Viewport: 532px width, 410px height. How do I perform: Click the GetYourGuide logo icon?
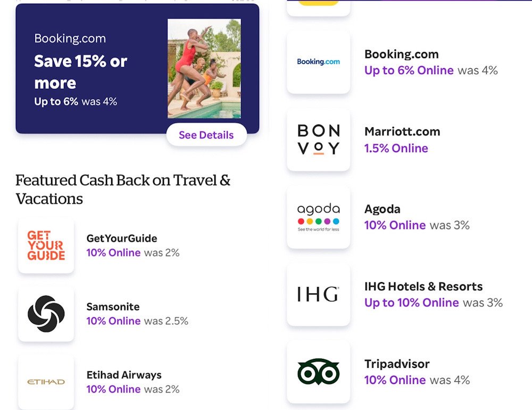pyautogui.click(x=46, y=245)
